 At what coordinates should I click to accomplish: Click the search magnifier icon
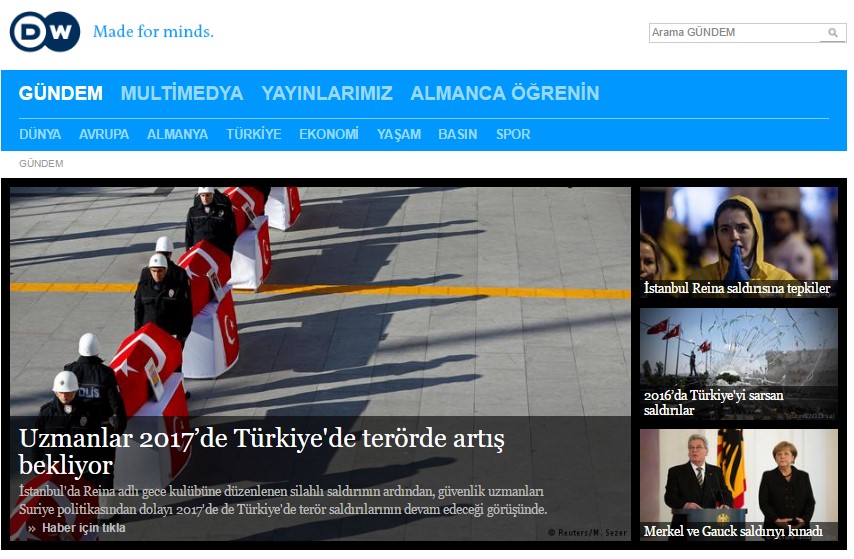point(833,33)
